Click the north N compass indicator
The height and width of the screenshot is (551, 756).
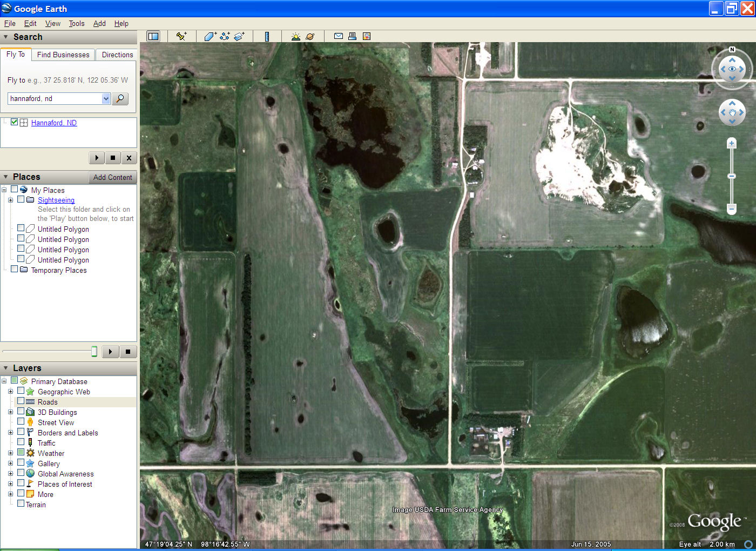tap(732, 50)
